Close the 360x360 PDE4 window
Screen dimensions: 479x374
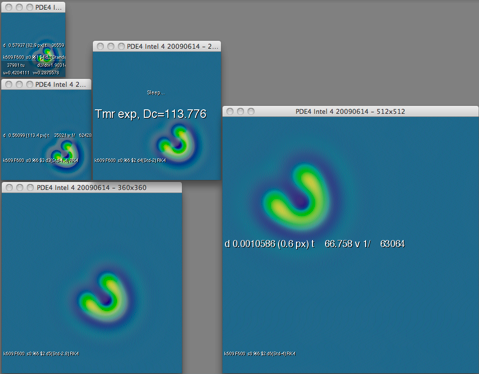pos(9,188)
